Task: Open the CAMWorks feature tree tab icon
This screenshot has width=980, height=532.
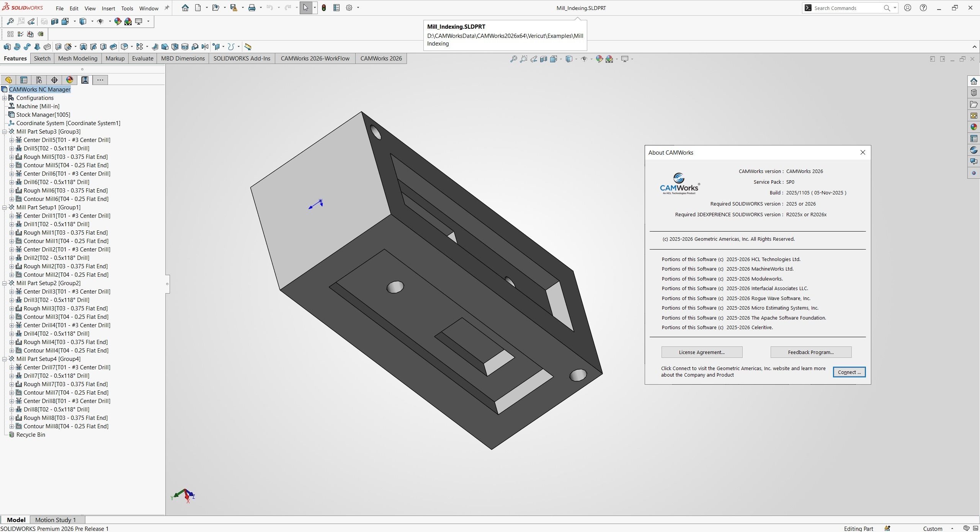Action: [x=85, y=80]
